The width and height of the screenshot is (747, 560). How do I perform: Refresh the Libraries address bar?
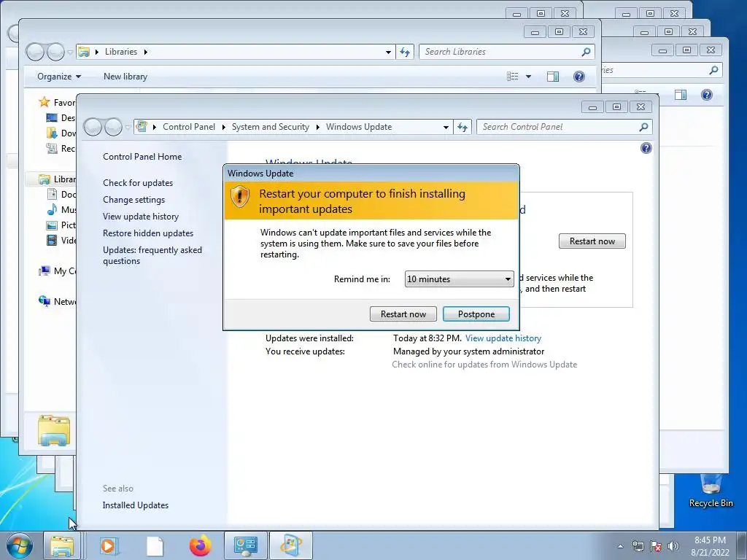coord(404,52)
